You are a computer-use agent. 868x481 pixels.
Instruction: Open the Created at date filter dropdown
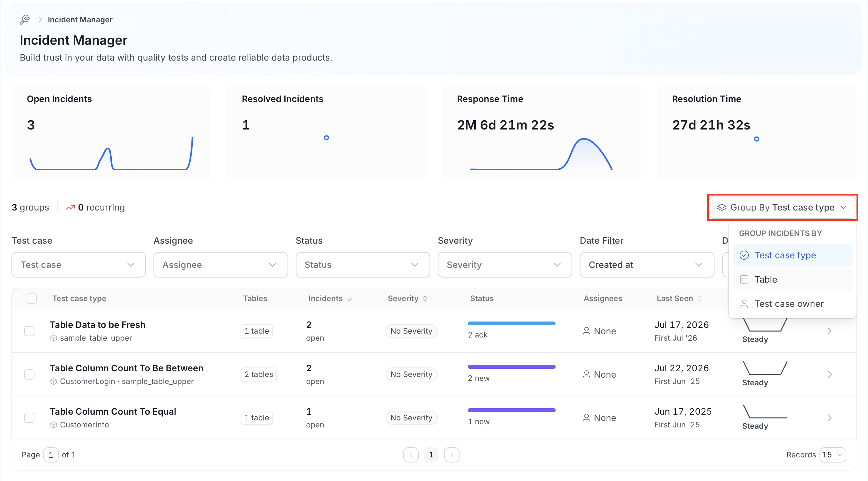point(647,265)
